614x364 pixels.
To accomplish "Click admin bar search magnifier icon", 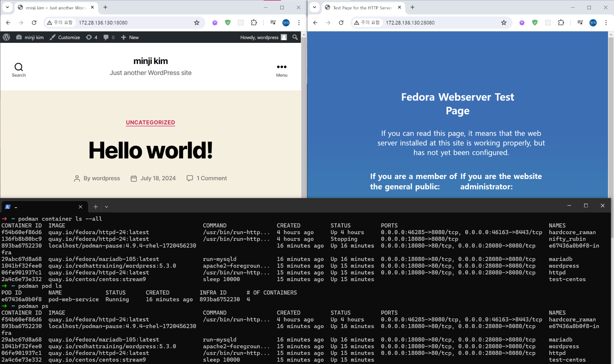I will click(x=295, y=37).
